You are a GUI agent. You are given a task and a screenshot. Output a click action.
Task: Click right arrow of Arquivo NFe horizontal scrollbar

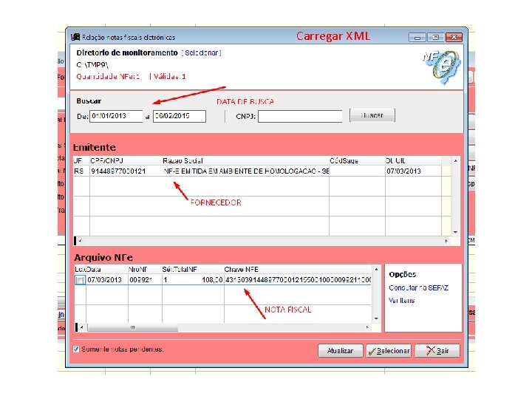click(x=367, y=327)
